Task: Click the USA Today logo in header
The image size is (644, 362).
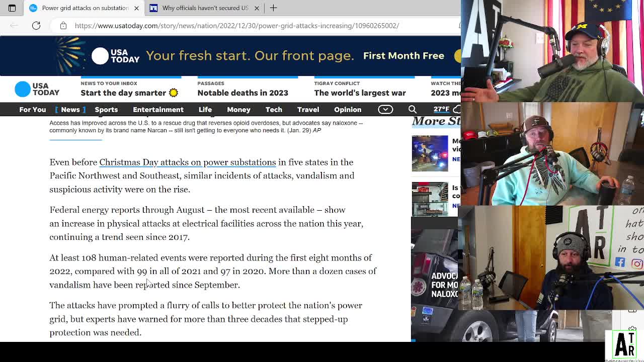Action: [x=37, y=89]
